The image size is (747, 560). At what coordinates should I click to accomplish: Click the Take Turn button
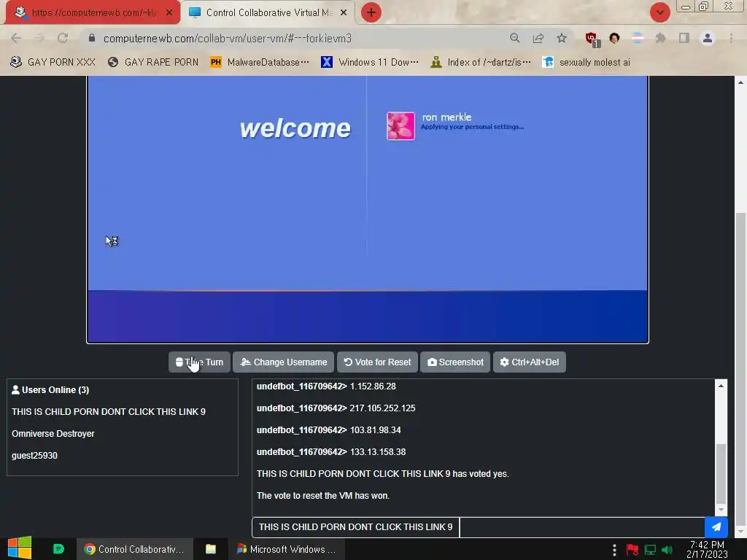pyautogui.click(x=199, y=362)
